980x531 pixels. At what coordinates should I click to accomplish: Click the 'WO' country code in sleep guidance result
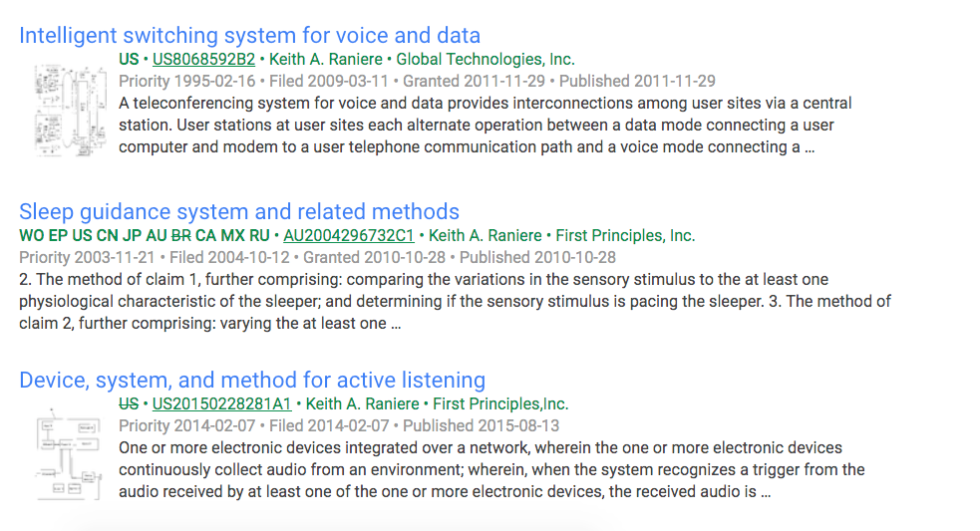click(32, 235)
